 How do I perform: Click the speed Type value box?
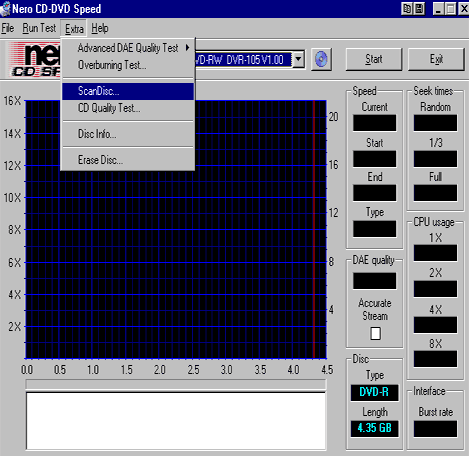click(x=375, y=229)
